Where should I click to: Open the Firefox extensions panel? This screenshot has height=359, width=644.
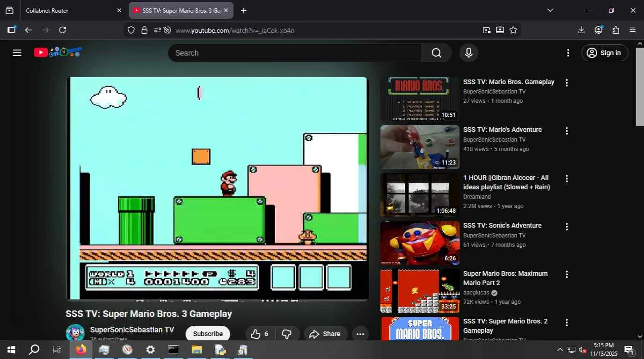pyautogui.click(x=616, y=30)
